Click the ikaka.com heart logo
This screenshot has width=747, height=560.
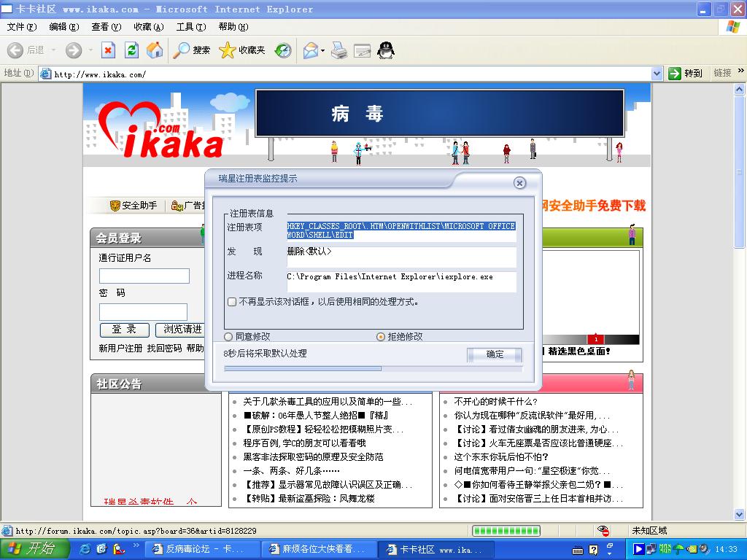[160, 130]
